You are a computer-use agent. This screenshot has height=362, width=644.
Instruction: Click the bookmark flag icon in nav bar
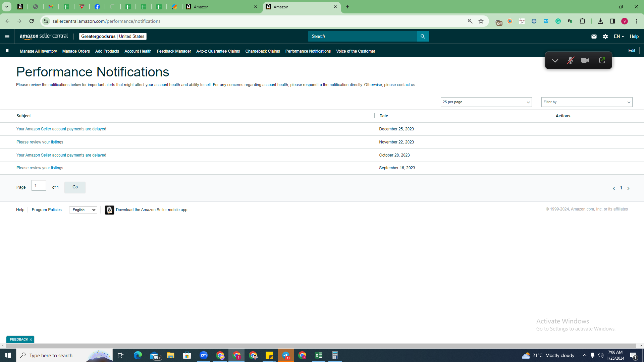[7, 51]
